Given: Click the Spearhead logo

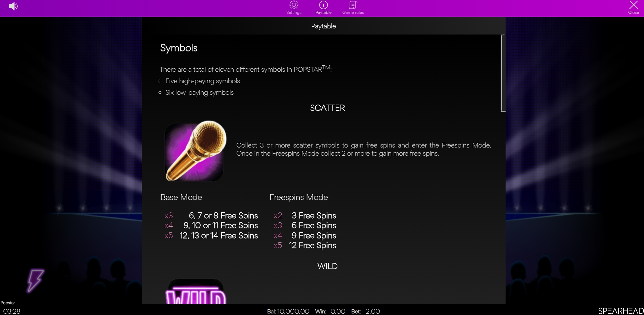Looking at the screenshot, I should point(621,311).
